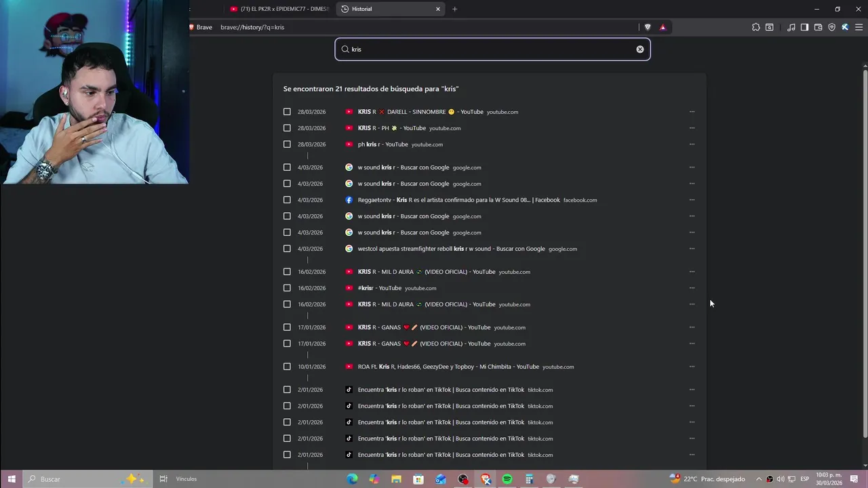Open Task View in the taskbar
The height and width of the screenshot is (488, 868).
(163, 479)
